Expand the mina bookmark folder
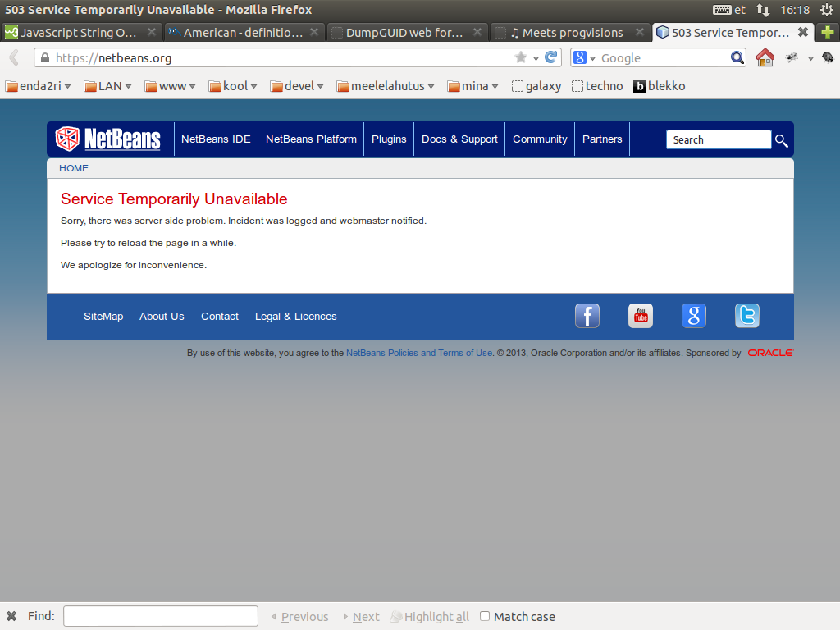 (472, 85)
